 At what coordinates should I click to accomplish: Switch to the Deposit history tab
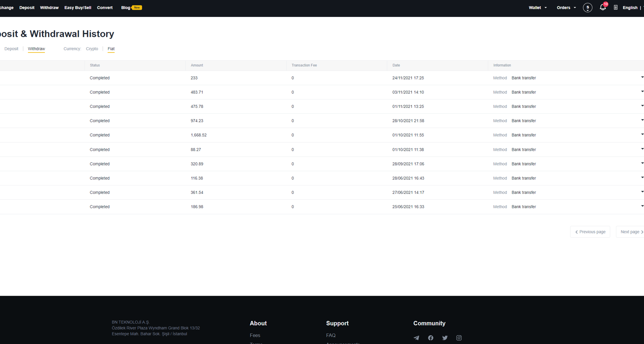11,49
